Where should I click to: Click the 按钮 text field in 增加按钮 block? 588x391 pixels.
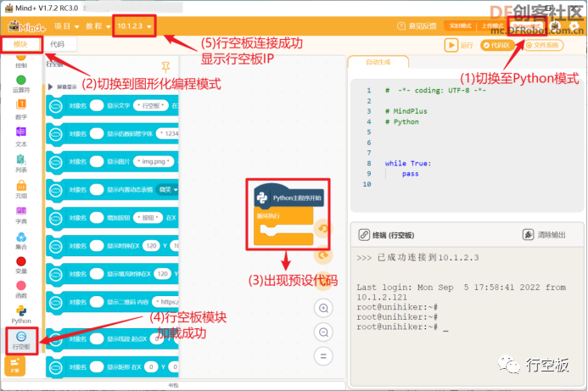(x=148, y=217)
